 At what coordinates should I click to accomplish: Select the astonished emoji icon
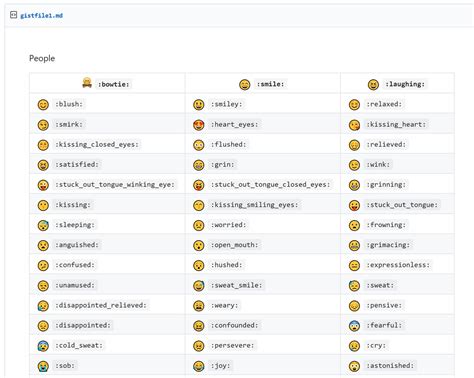(354, 366)
